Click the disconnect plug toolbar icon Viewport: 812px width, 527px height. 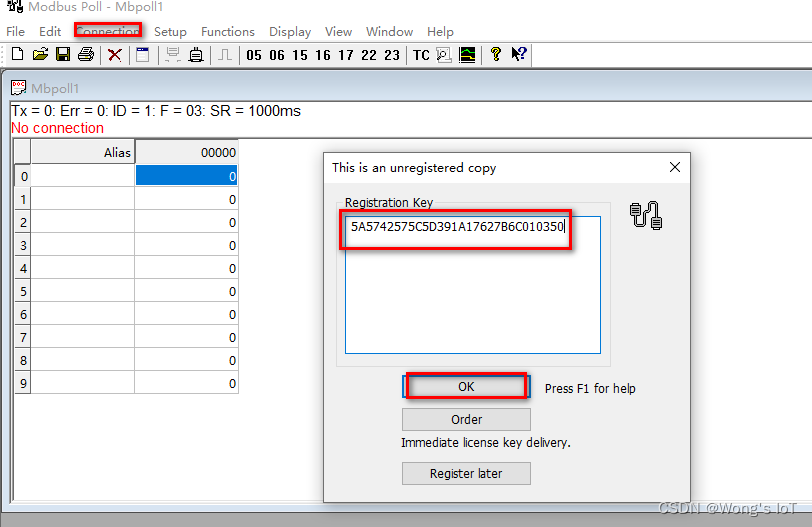pyautogui.click(x=196, y=54)
